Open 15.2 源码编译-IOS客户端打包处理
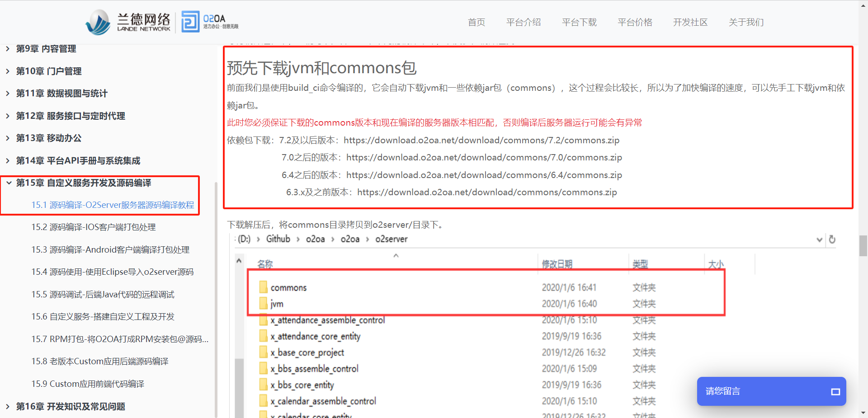868x418 pixels. click(x=94, y=227)
